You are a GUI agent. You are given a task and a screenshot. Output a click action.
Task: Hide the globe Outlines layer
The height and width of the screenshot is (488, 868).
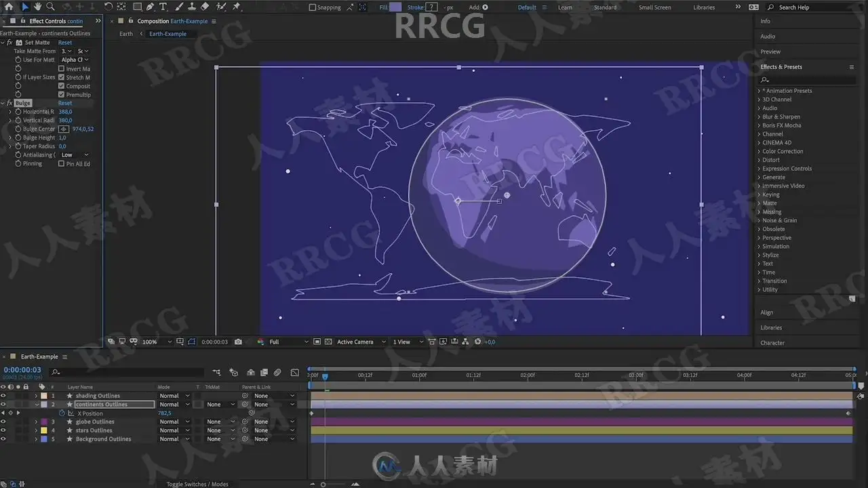click(3, 422)
